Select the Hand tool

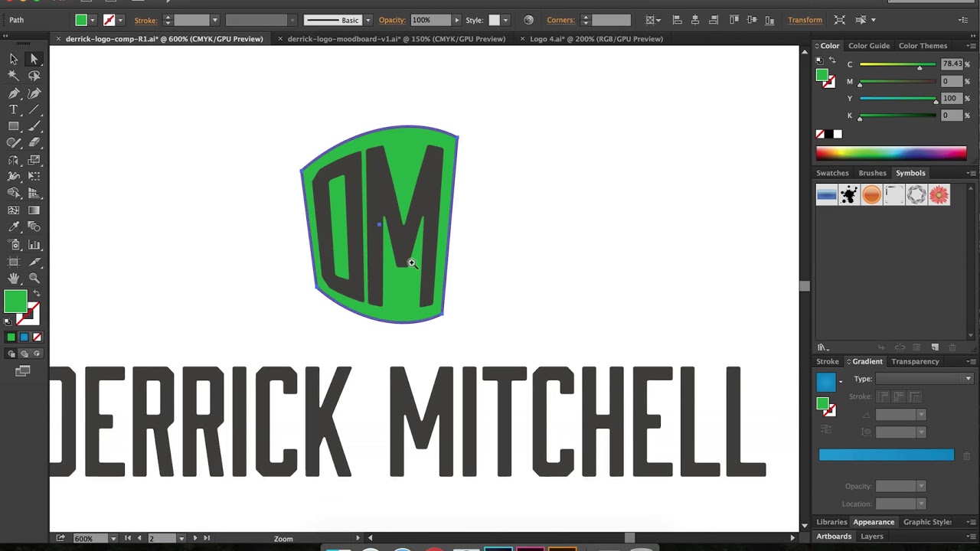[x=14, y=279]
